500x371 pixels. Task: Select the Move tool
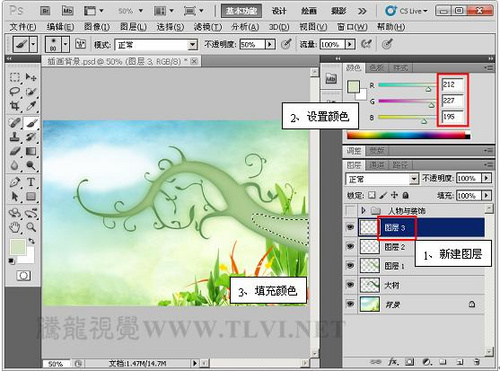(31, 77)
